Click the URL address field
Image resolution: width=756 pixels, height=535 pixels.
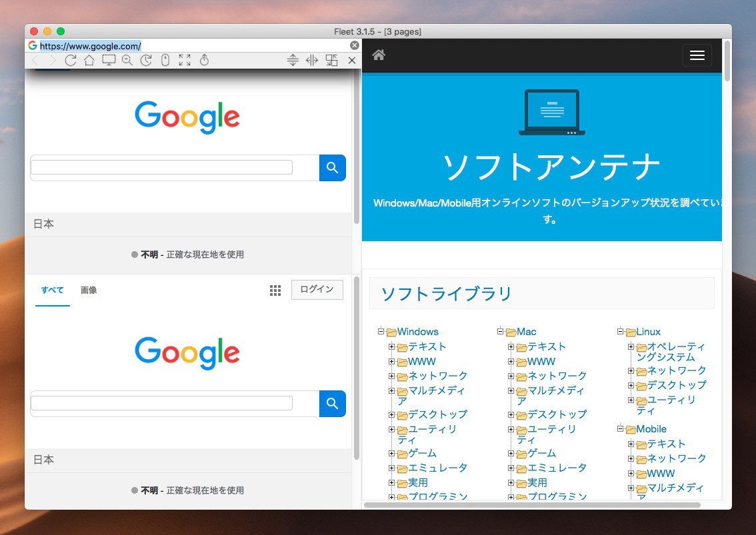tap(193, 46)
